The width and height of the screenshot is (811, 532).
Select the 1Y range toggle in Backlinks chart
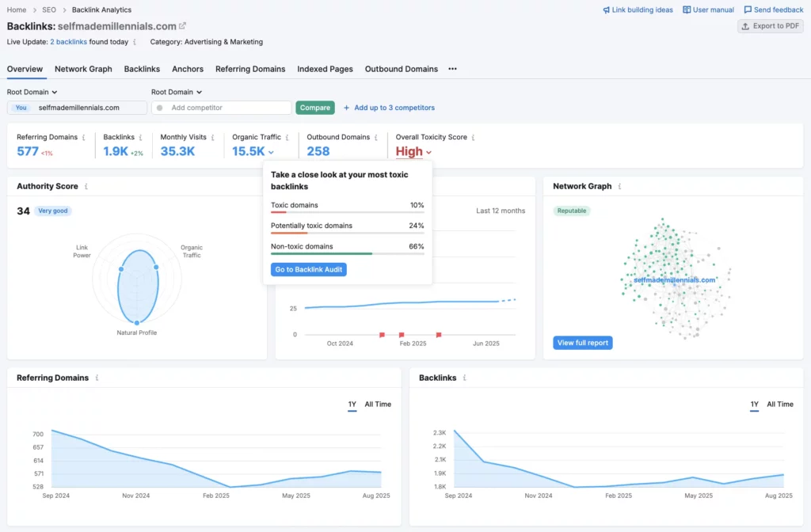[754, 404]
